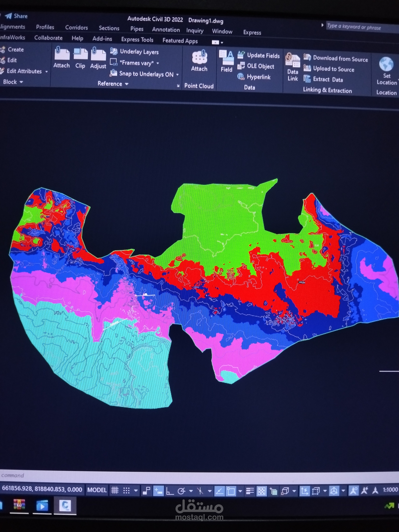Open the Frames vary dropdown

point(158,63)
